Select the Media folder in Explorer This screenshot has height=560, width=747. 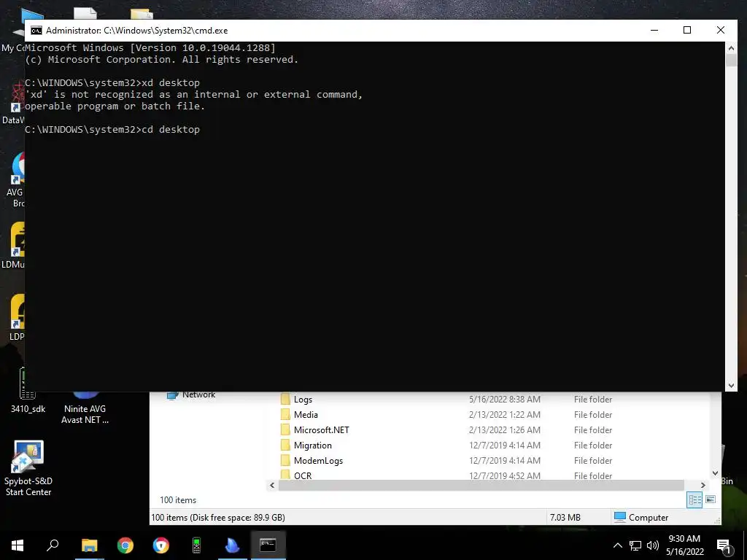pos(306,415)
